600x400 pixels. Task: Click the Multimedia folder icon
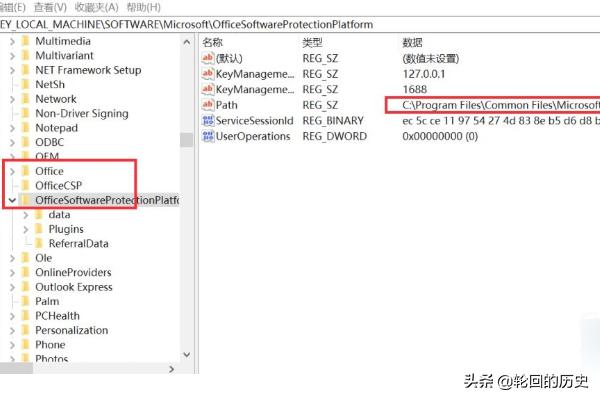25,41
